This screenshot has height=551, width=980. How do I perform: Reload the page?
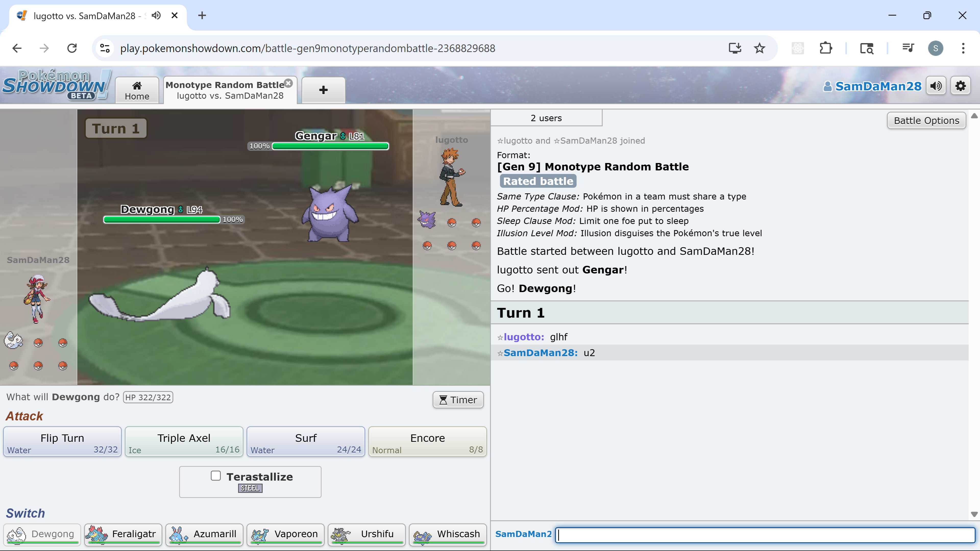[x=72, y=48]
